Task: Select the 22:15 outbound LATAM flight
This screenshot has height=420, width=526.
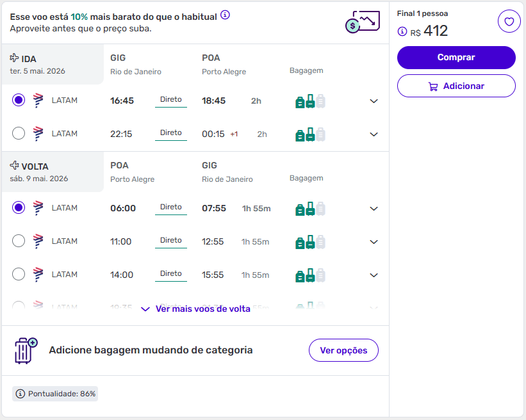Action: [19, 134]
